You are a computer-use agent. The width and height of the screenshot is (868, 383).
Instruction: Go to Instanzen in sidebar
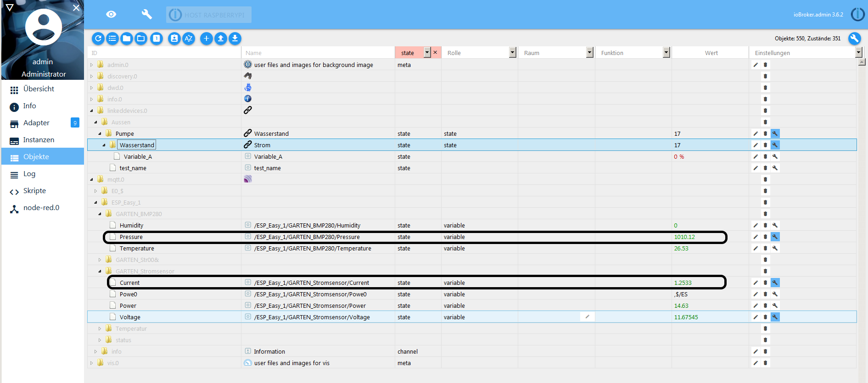39,140
